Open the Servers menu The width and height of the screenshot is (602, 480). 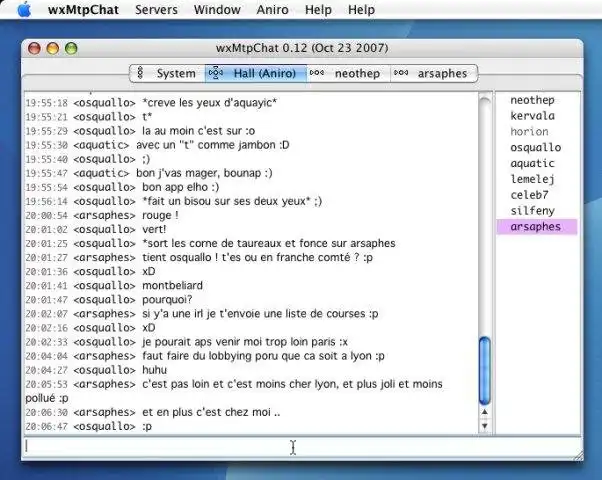coord(156,10)
